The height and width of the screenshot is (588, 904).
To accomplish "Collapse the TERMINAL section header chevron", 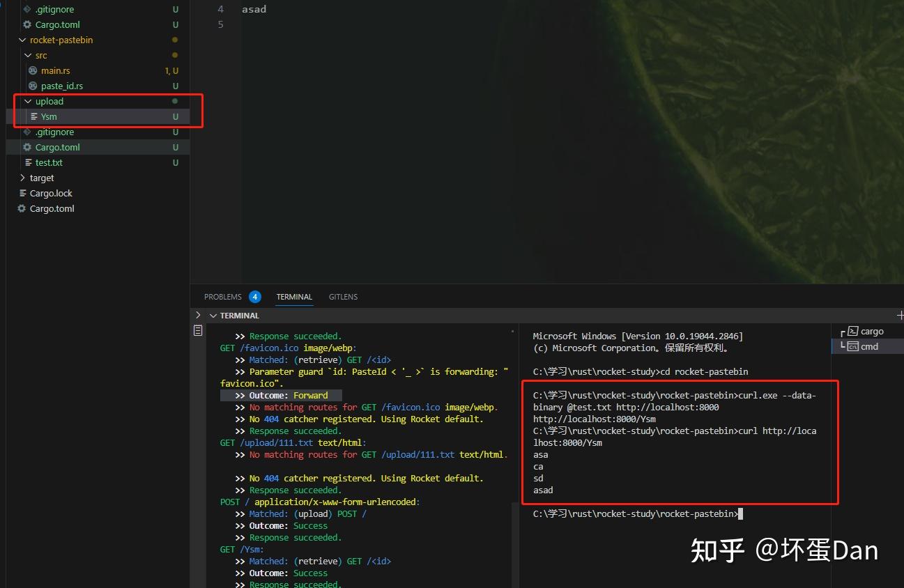I will tap(214, 315).
